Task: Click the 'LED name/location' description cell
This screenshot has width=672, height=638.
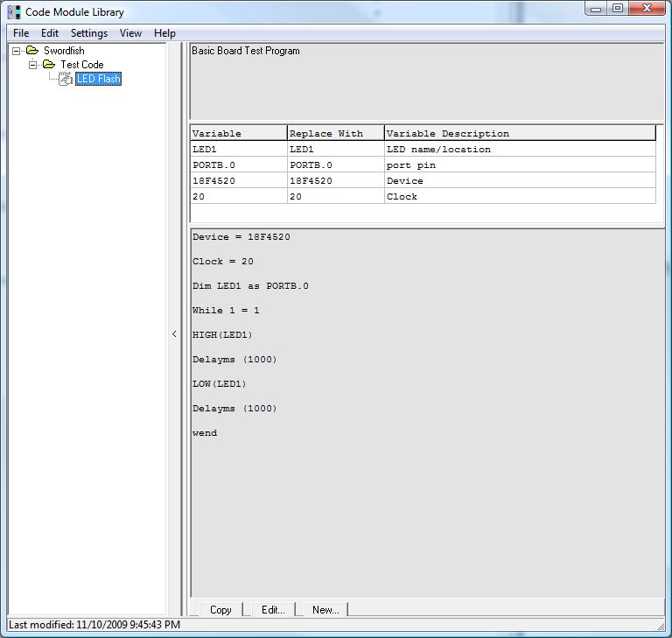Action: click(521, 149)
